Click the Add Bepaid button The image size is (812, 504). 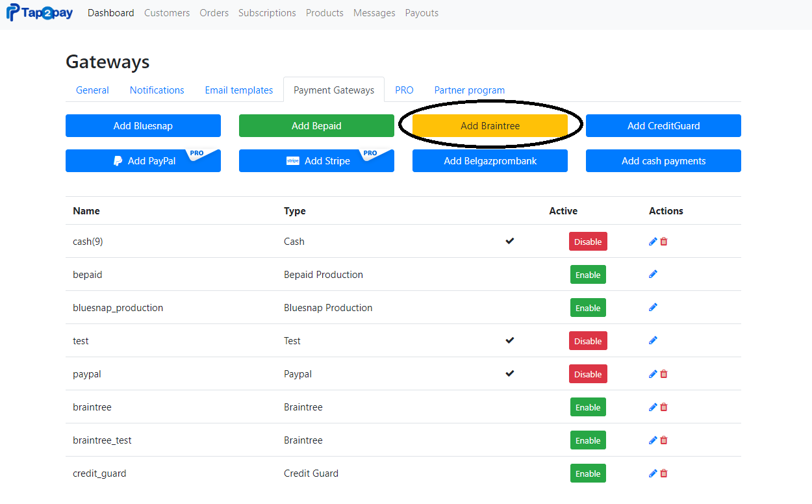tap(316, 126)
